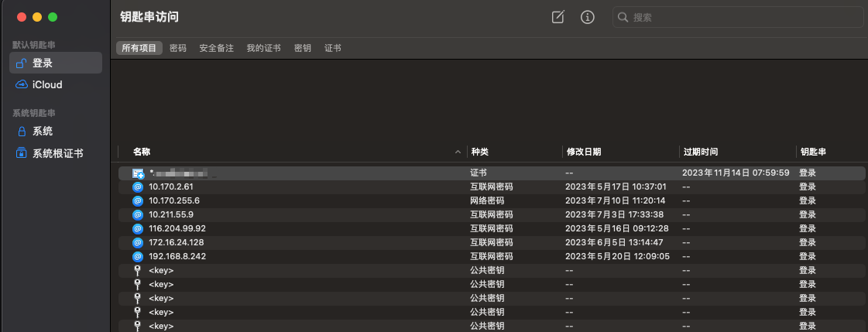This screenshot has width=868, height=332.
Task: Select the unlocked 登录 keychain icon
Action: (x=22, y=63)
